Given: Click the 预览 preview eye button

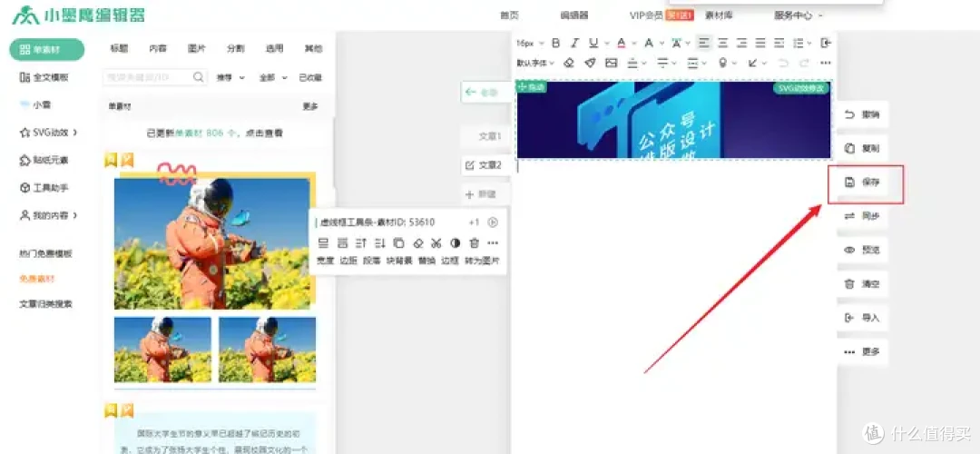Looking at the screenshot, I should [x=863, y=250].
